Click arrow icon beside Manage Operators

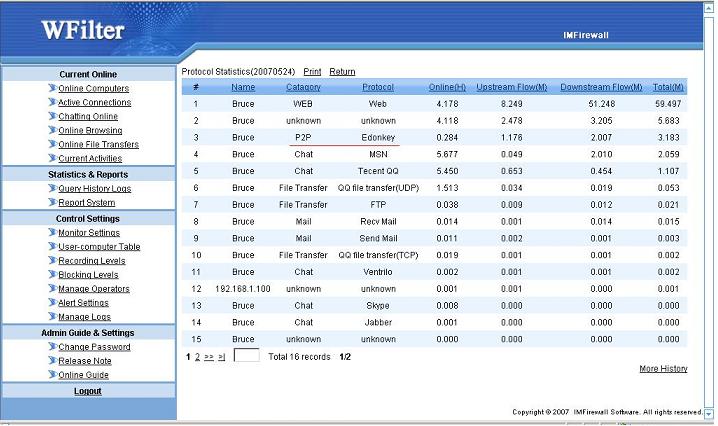(53, 289)
